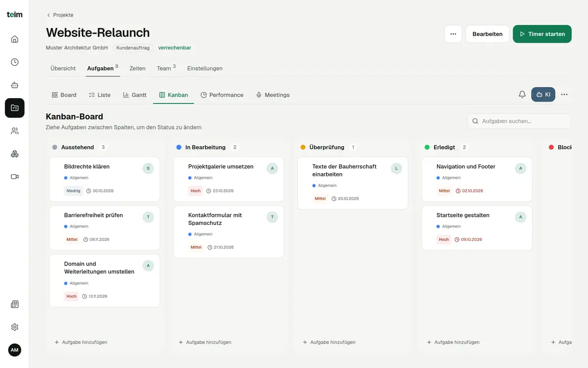
Task: Open Texte der Bauherrschaft einarbeiten card
Action: tap(353, 183)
